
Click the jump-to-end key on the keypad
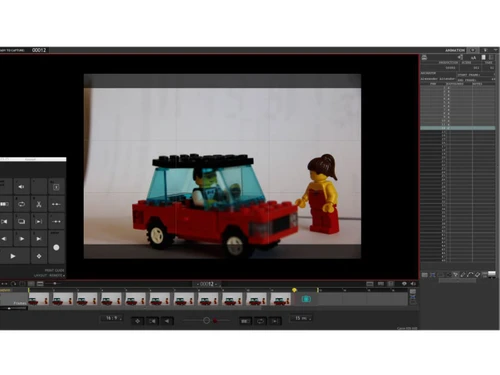click(39, 239)
